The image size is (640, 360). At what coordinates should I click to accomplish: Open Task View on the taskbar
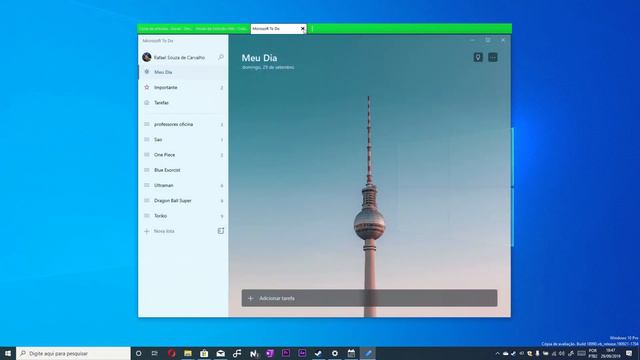tap(155, 353)
